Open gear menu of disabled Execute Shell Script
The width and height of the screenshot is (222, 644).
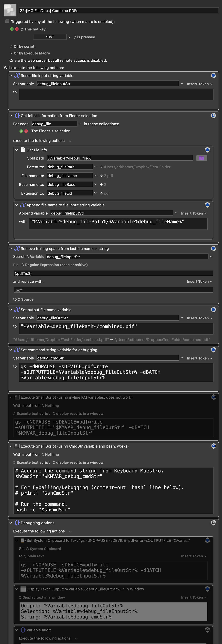[x=213, y=397]
